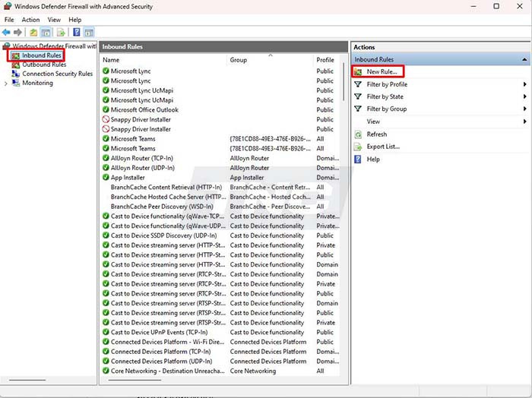This screenshot has width=532, height=398.
Task: Click the Filter by Group funnel icon
Action: (358, 109)
